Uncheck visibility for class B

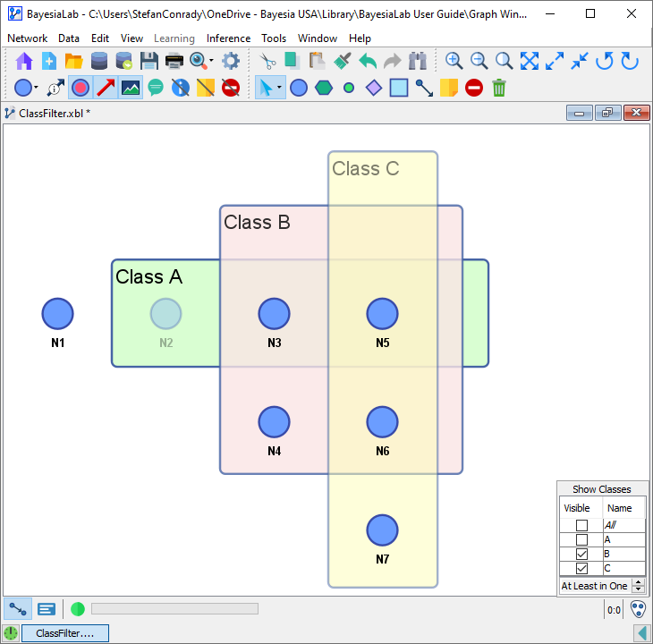click(581, 555)
